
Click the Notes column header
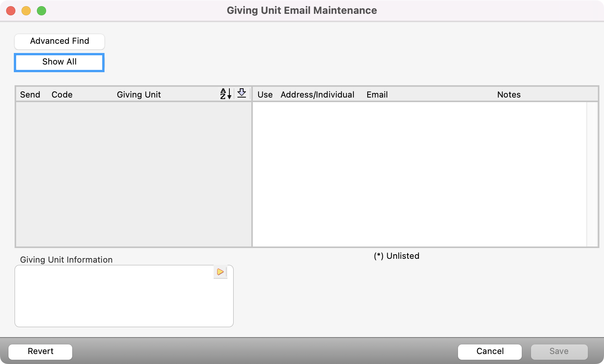coord(509,94)
